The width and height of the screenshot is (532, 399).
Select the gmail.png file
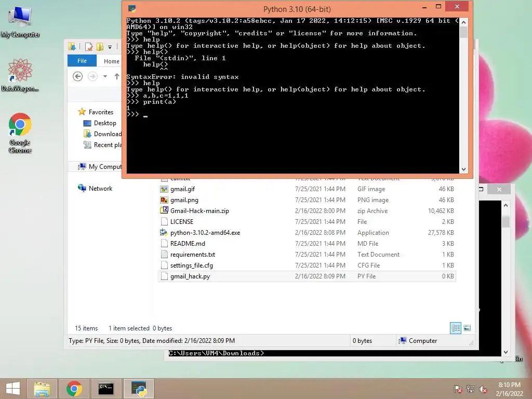(x=307, y=200)
